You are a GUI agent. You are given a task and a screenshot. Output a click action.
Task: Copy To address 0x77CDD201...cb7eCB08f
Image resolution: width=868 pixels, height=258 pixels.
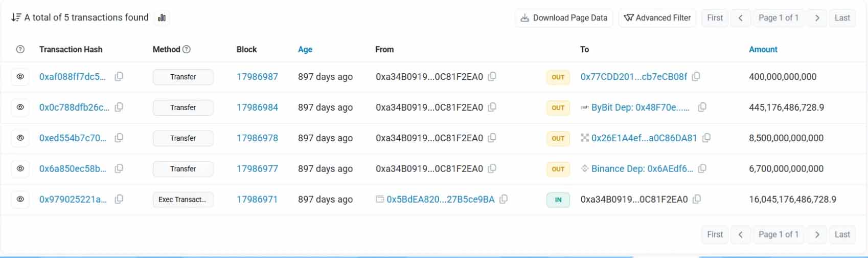696,77
